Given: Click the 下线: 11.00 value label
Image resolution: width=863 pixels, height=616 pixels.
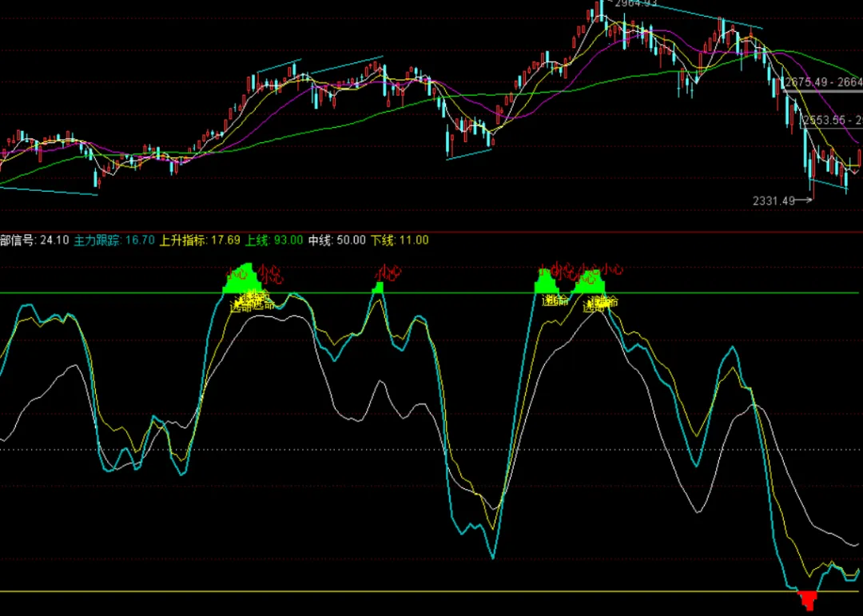Looking at the screenshot, I should [x=399, y=240].
